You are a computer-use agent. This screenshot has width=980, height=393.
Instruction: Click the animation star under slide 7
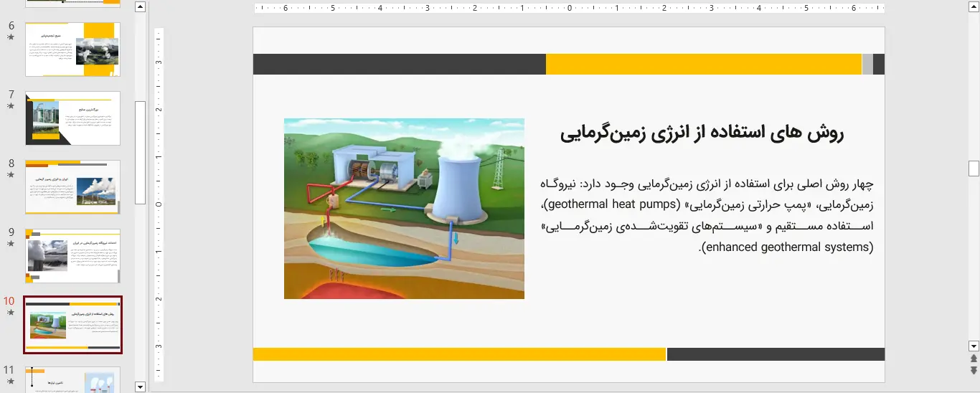click(10, 105)
